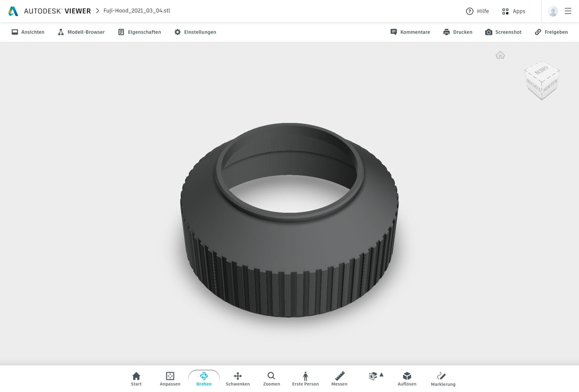Click Freigeben share link button
579x392 pixels.
click(x=551, y=32)
